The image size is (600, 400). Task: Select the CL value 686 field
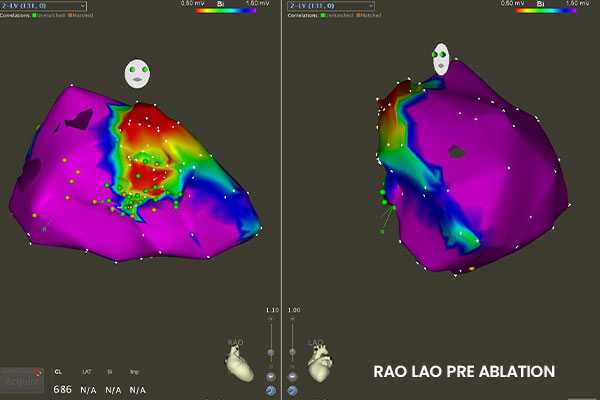pos(62,388)
